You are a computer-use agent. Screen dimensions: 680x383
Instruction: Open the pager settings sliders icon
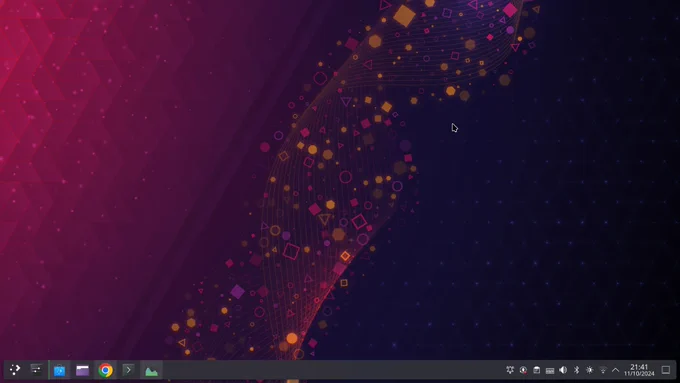(x=36, y=370)
